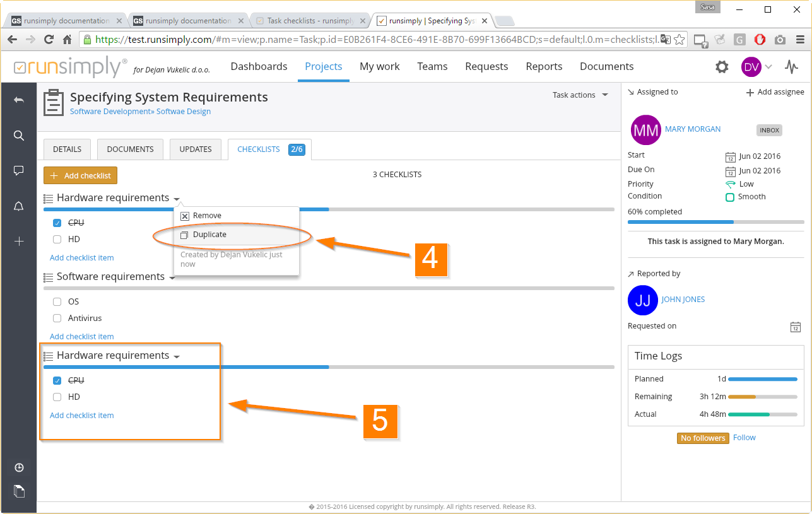Click the Add checklist button
Image resolution: width=812 pixels, height=514 pixels.
tap(80, 175)
